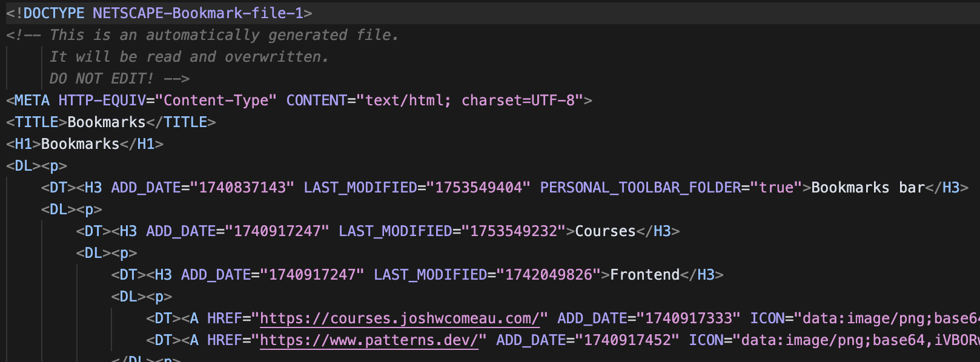
Task: Click the CONTENT attribute name
Action: [x=316, y=100]
